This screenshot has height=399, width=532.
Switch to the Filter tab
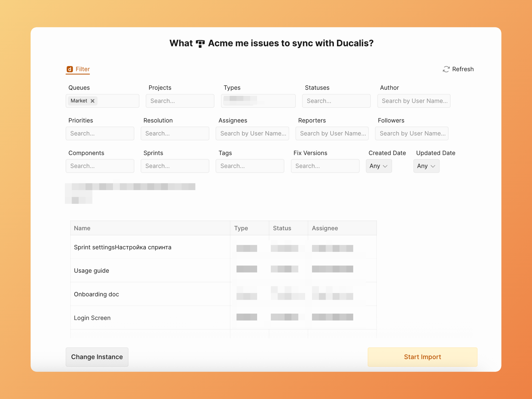click(82, 69)
